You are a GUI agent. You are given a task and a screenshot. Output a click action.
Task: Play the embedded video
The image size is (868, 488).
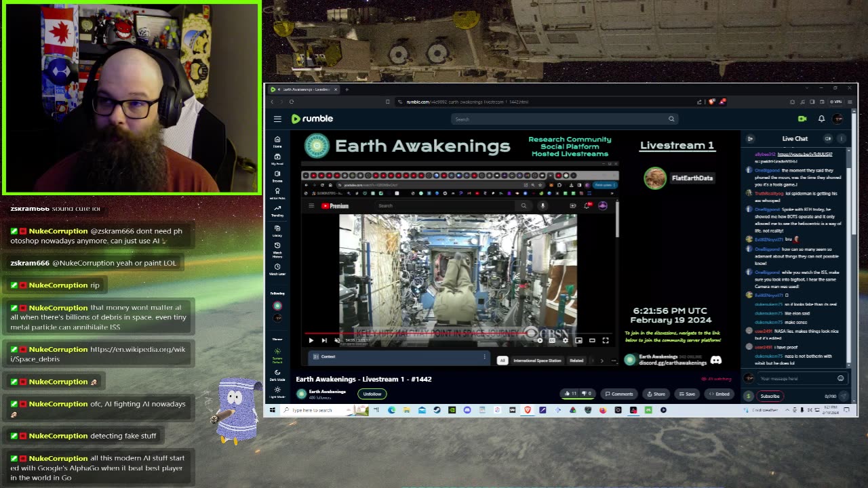(311, 340)
